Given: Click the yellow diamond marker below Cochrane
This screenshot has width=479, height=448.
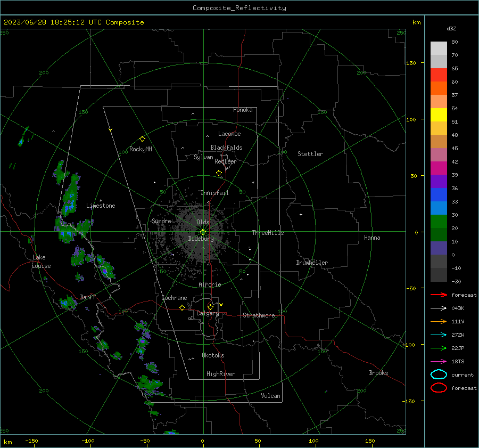Looking at the screenshot, I should point(183,308).
